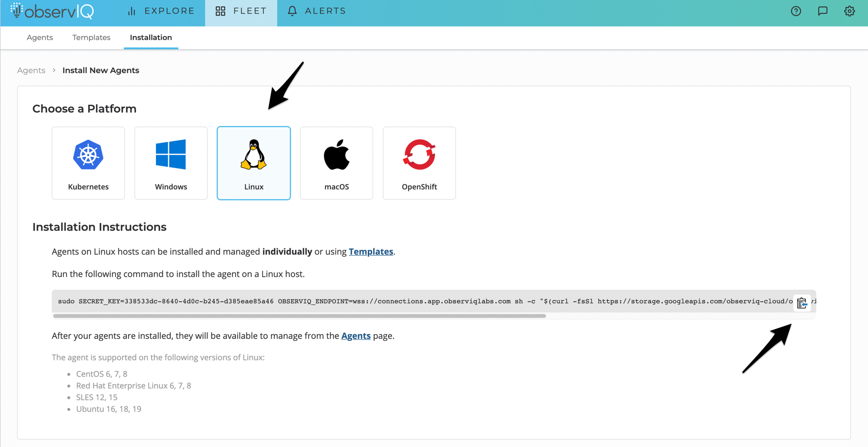Choose the macOS platform card

click(337, 163)
